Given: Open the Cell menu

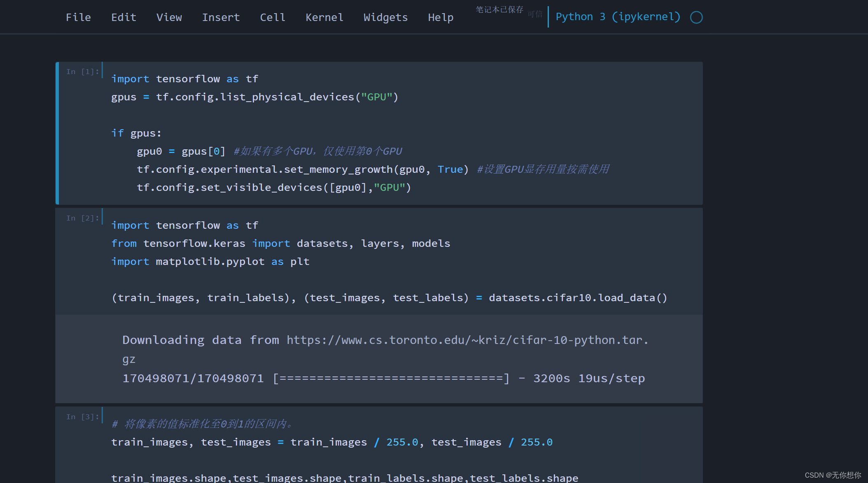Looking at the screenshot, I should (272, 17).
